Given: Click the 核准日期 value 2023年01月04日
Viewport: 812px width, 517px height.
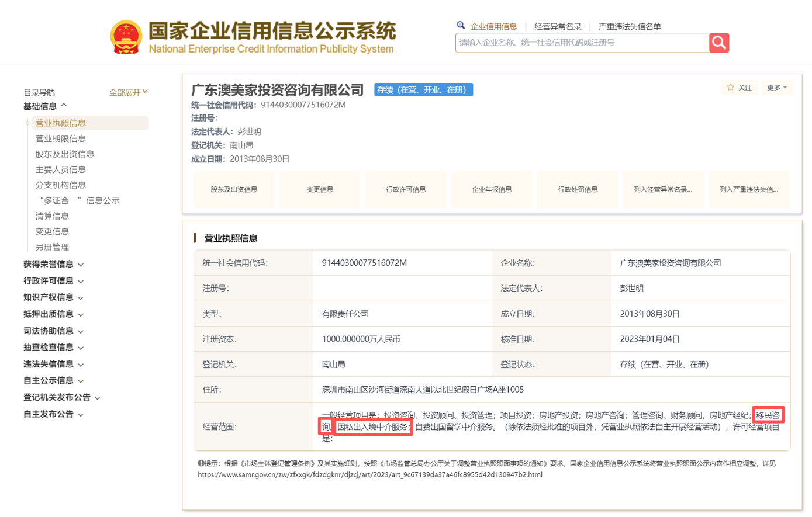Looking at the screenshot, I should tap(649, 339).
